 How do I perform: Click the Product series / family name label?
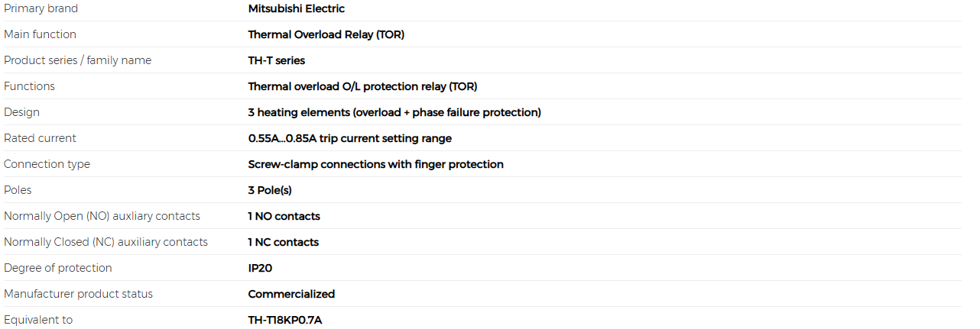tap(77, 60)
